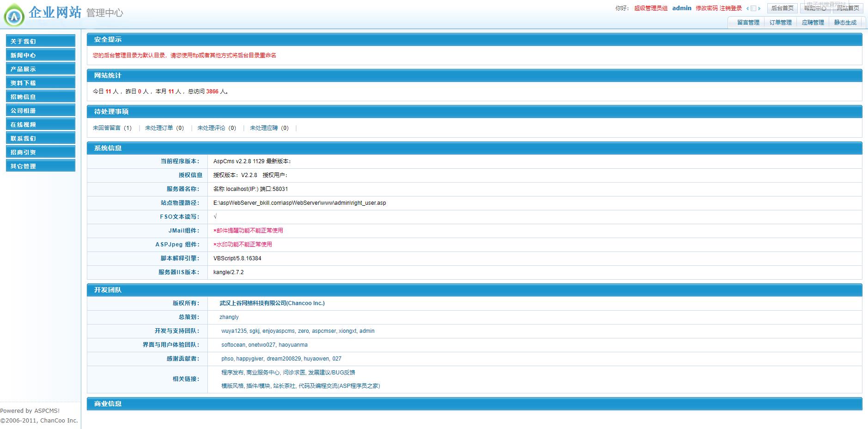This screenshot has width=868, height=429.
Task: Click the 商业服务中心 link
Action: pyautogui.click(x=263, y=373)
